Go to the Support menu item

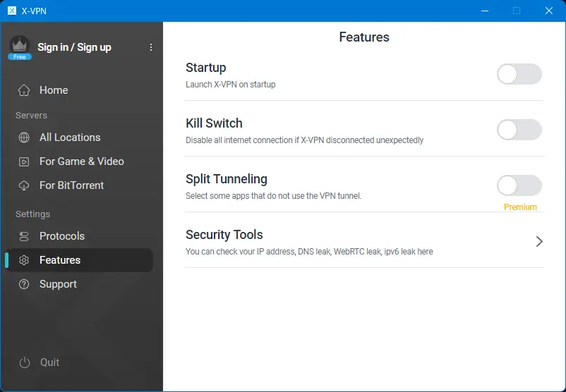(58, 284)
